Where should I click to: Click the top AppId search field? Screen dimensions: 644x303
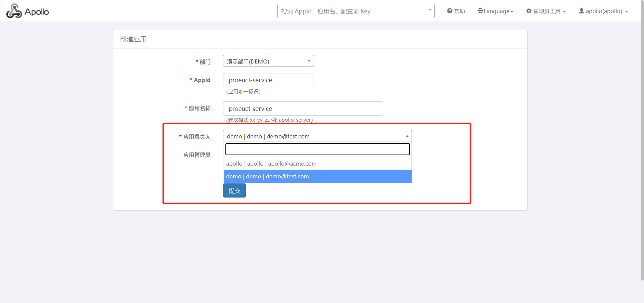[x=352, y=11]
